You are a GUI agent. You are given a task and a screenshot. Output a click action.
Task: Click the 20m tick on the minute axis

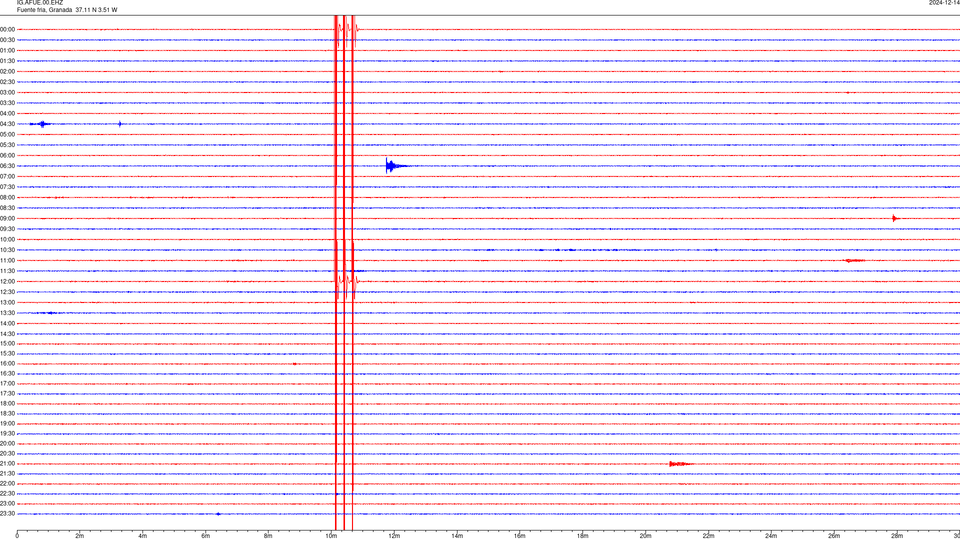645,536
